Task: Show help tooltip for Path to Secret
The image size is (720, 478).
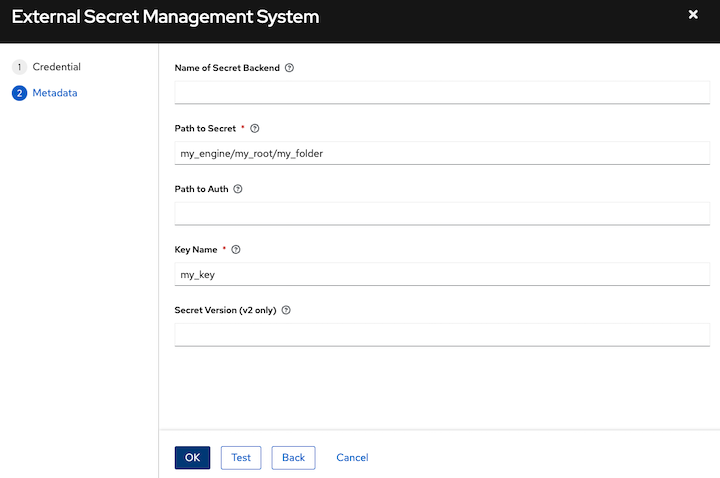Action: pos(255,129)
